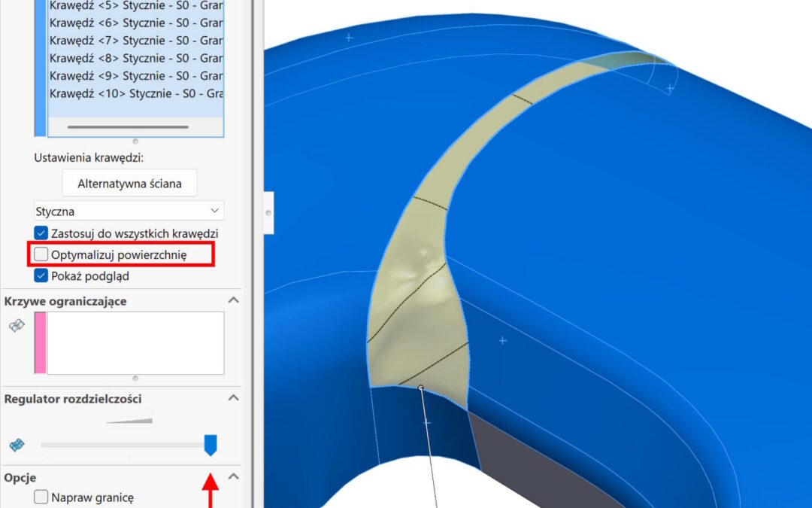Click the resolution control icon beside slider
Viewport: 812px width, 508px height.
[17, 446]
